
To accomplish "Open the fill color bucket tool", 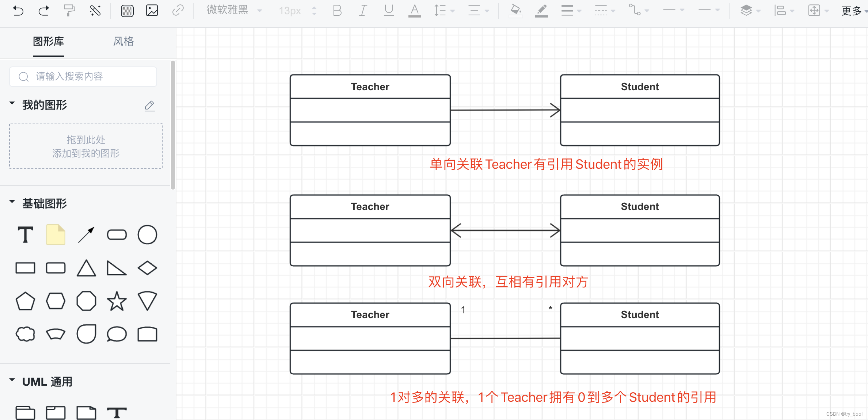I will [x=515, y=11].
